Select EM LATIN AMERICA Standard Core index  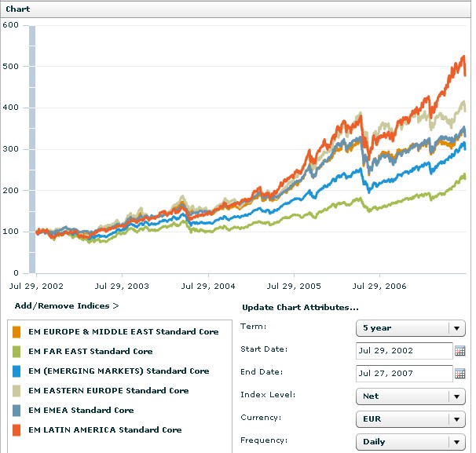(105, 429)
